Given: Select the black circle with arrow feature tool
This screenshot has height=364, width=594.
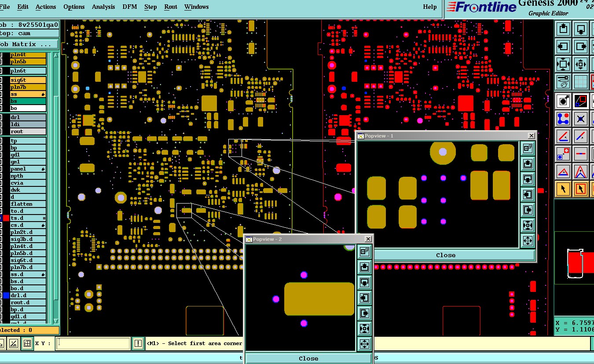Looking at the screenshot, I should 563,101.
